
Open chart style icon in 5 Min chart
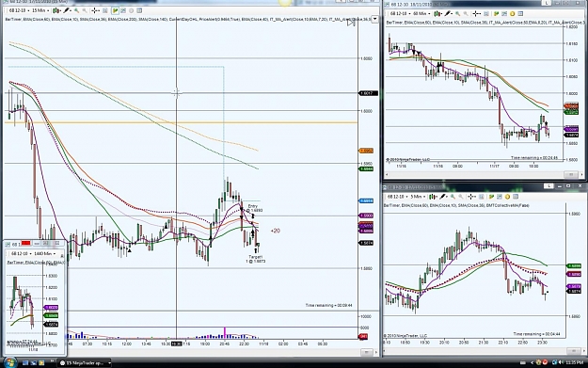[x=433, y=196]
